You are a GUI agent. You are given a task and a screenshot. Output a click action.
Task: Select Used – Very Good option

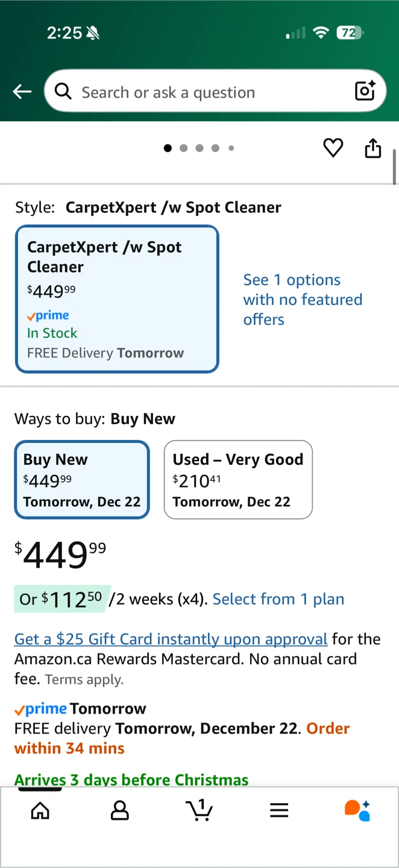[238, 480]
